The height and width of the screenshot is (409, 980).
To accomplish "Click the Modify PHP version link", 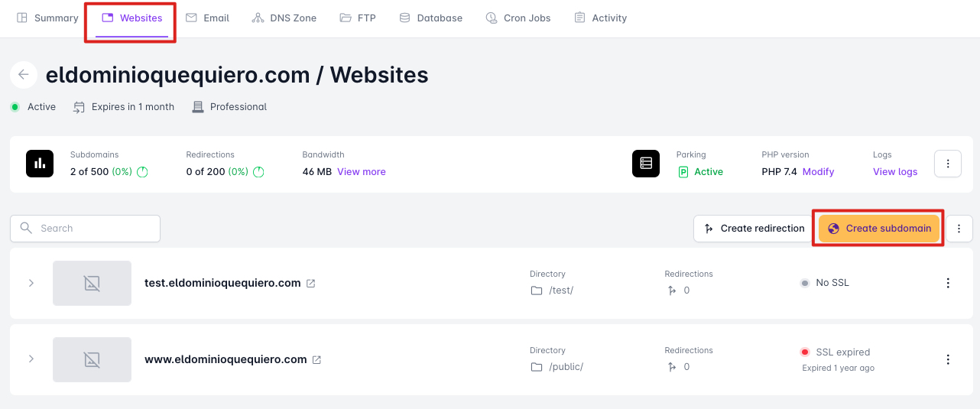I will 818,172.
